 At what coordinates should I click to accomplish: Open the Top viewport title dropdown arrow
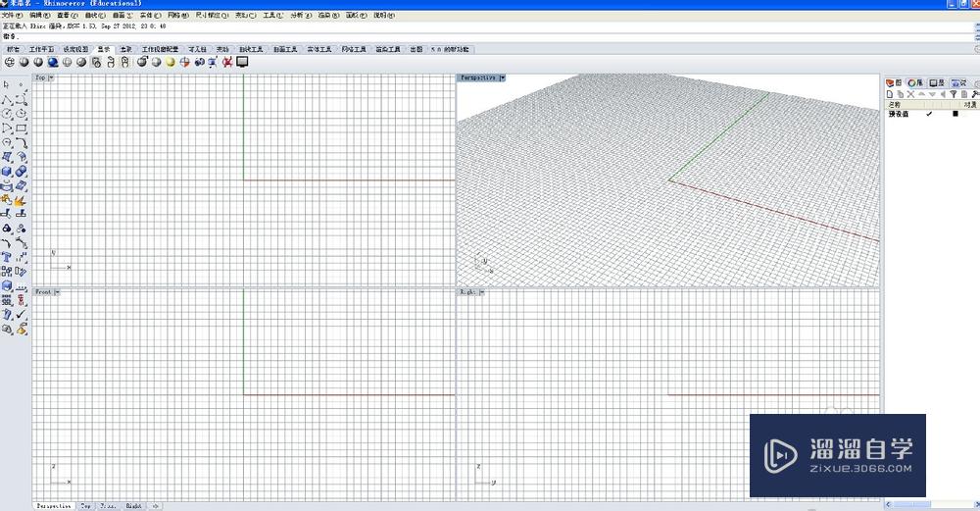point(51,77)
